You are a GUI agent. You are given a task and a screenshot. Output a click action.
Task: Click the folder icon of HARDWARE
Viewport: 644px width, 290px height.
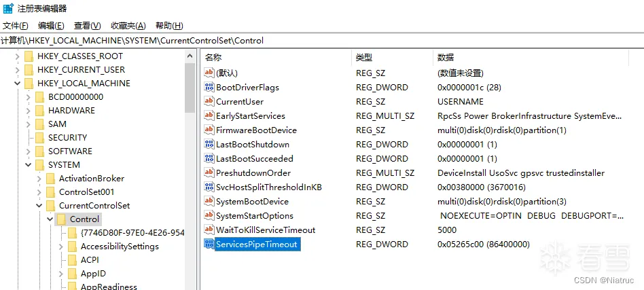coord(40,111)
